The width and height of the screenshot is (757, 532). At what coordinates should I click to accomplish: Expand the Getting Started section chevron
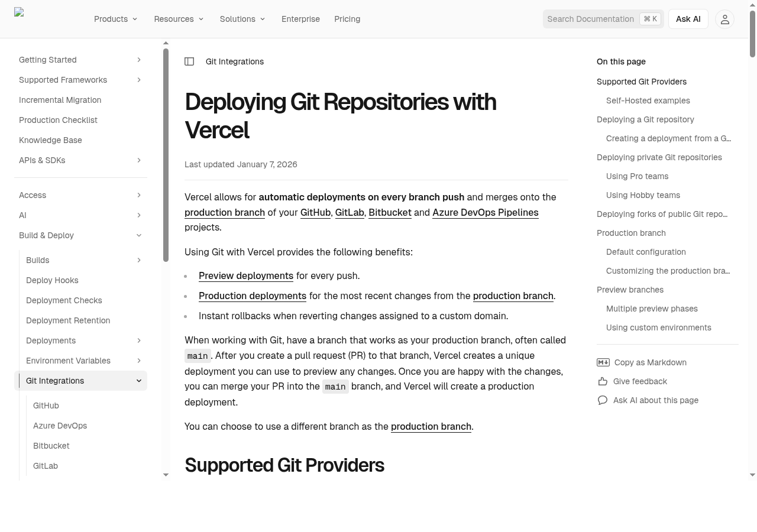(139, 60)
